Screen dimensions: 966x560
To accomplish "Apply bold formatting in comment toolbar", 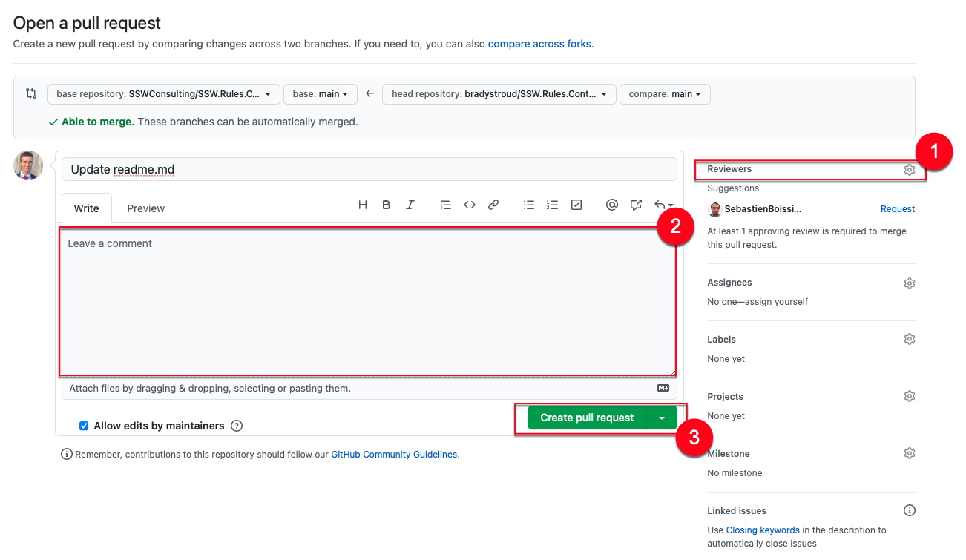I will tap(387, 205).
